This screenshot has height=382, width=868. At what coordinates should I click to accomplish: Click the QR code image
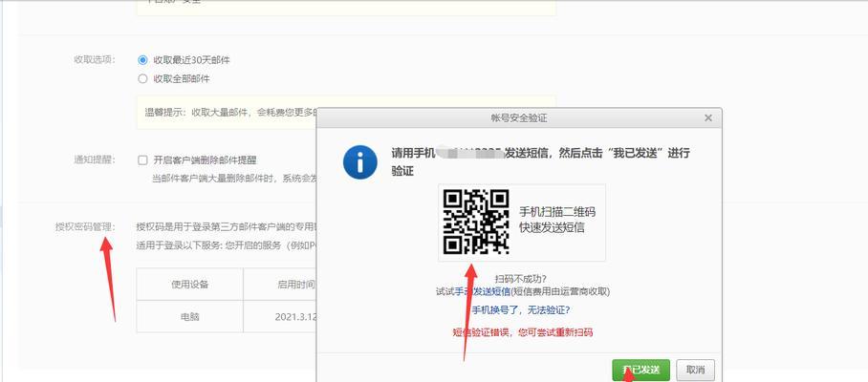pos(476,222)
